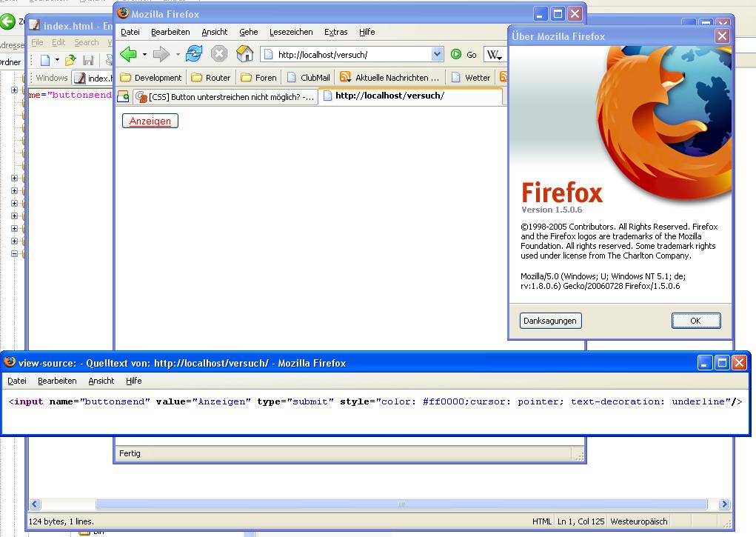The image size is (756, 537).
Task: Open Aktuelle Nachrichten live feed bookmark
Action: pos(389,78)
